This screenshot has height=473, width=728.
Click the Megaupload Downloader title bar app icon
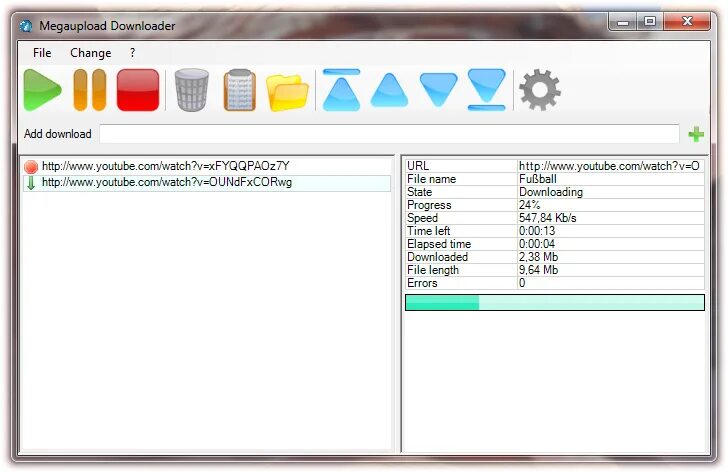(26, 26)
